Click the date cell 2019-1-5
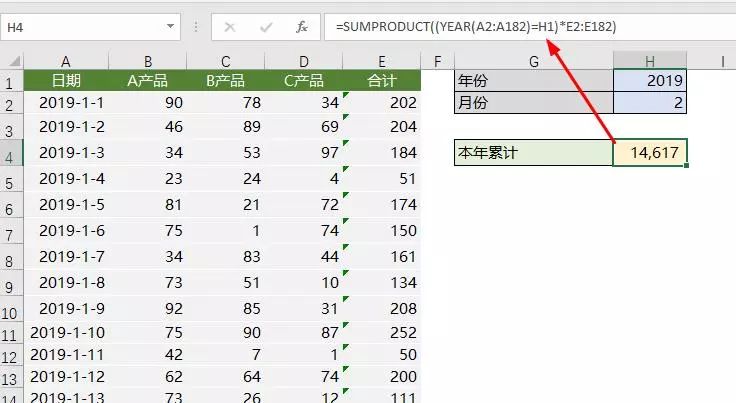 click(x=66, y=205)
